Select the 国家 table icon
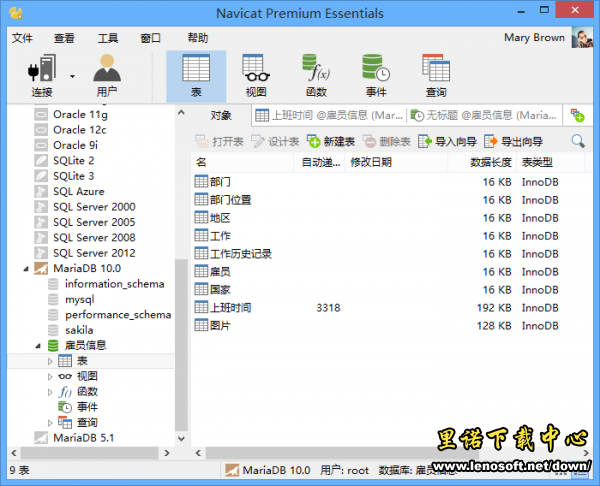 tap(201, 289)
